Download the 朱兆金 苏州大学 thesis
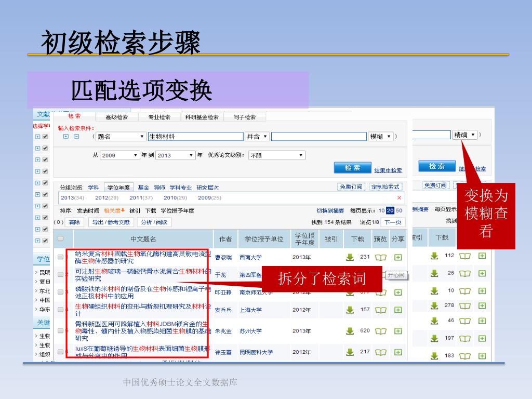 point(350,331)
